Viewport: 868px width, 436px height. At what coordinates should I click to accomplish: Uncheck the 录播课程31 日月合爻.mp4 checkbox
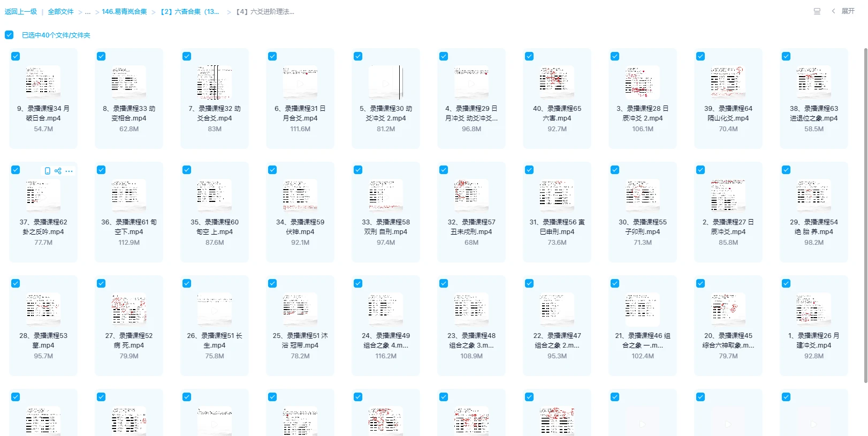pos(272,56)
